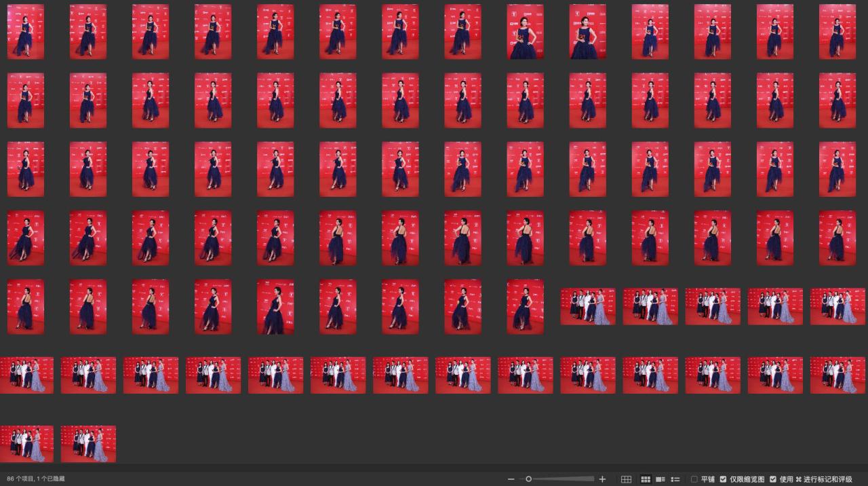Viewport: 868px width, 486px height.
Task: Enable the 平铺 checkbox
Action: pos(694,479)
